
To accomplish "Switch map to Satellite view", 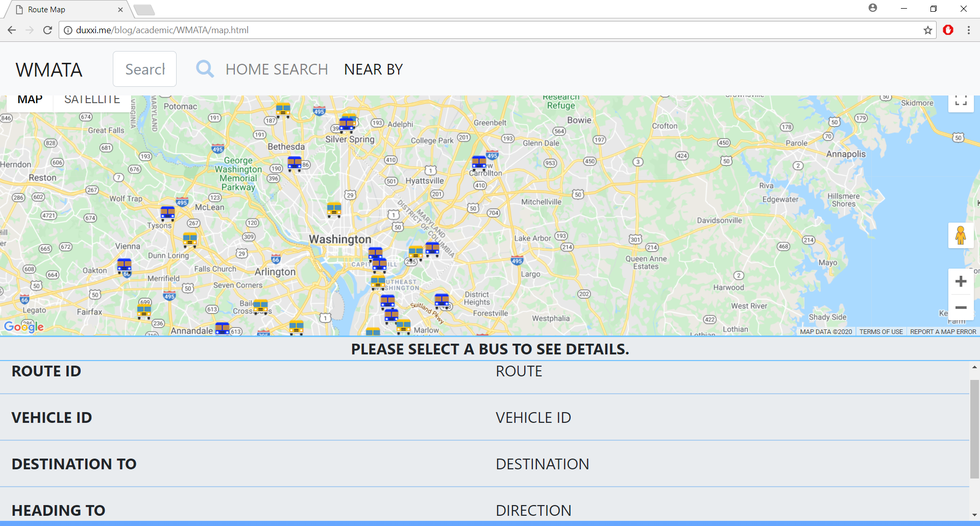I will pos(92,100).
